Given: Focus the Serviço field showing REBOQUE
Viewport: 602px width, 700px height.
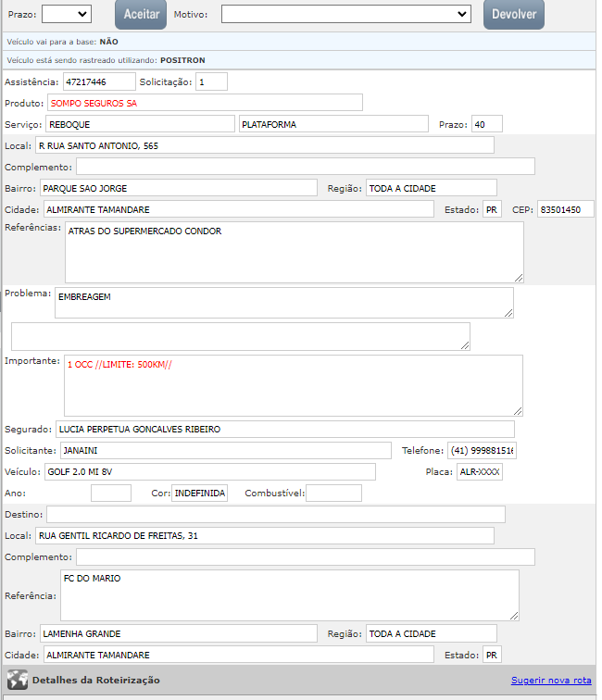Looking at the screenshot, I should 140,124.
